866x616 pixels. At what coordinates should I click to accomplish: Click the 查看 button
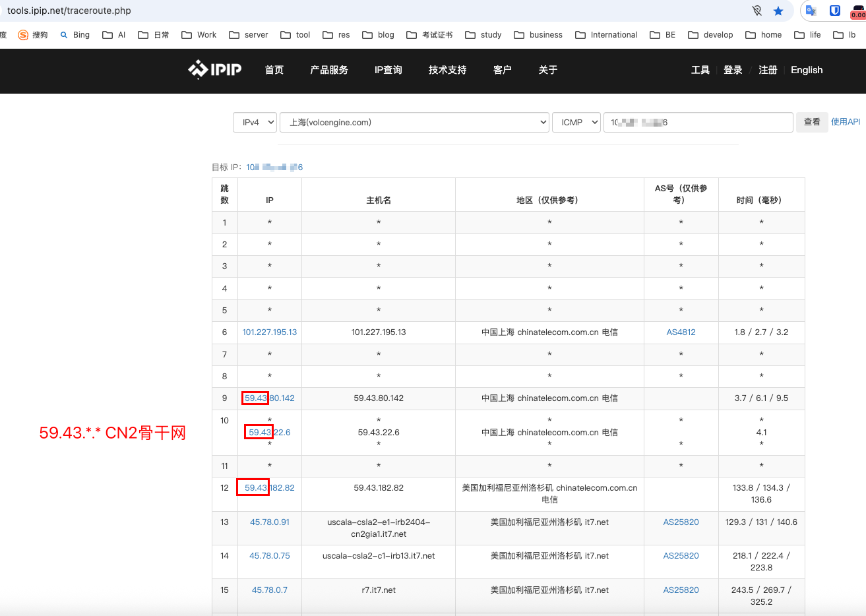click(812, 122)
